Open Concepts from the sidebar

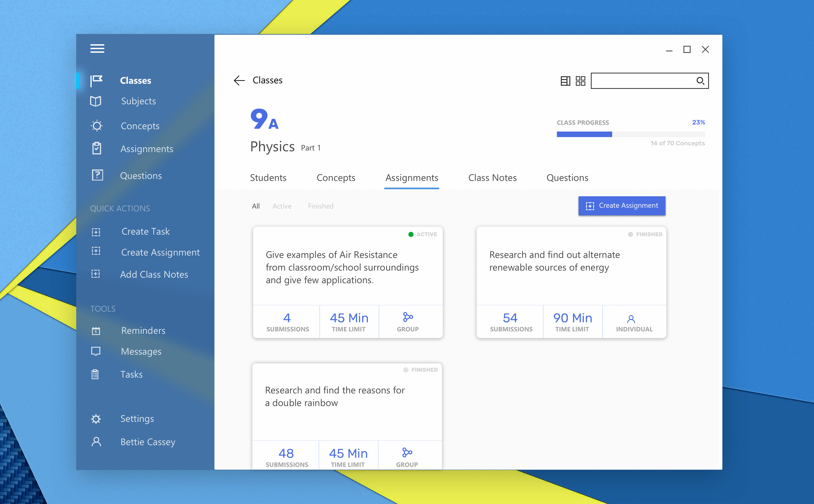tap(140, 126)
